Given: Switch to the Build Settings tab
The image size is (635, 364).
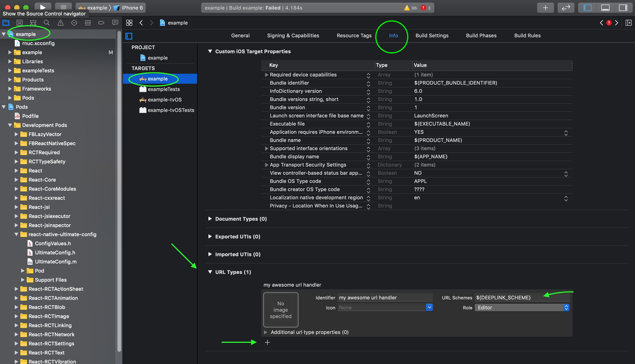Looking at the screenshot, I should [432, 35].
